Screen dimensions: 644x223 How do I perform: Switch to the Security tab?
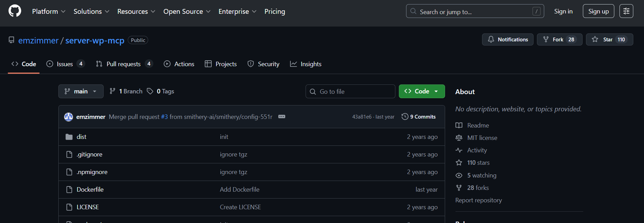(x=263, y=64)
